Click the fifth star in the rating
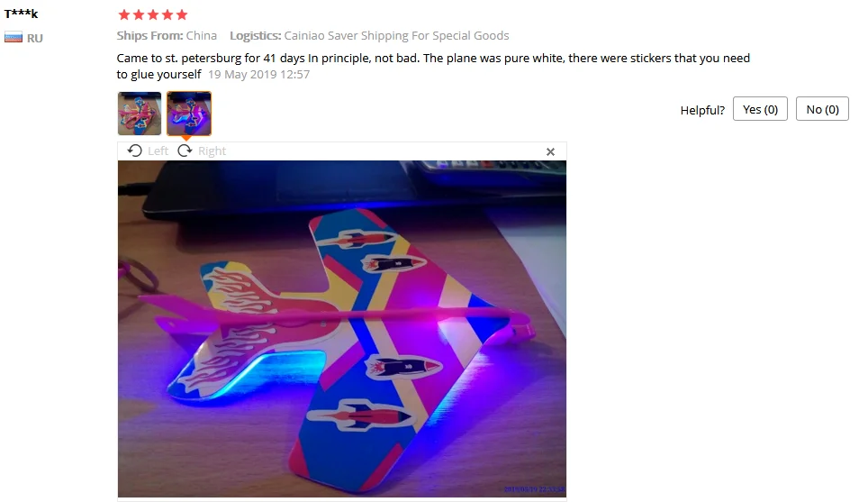868x502 pixels. 182,15
